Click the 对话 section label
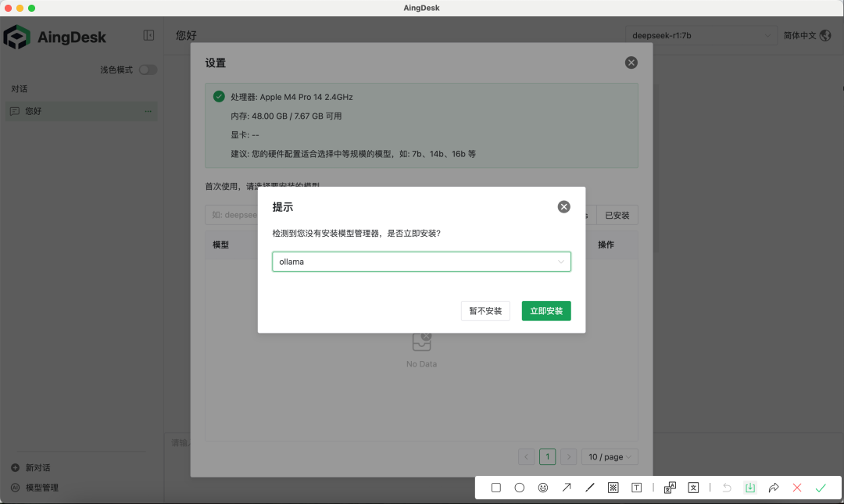 [20, 89]
